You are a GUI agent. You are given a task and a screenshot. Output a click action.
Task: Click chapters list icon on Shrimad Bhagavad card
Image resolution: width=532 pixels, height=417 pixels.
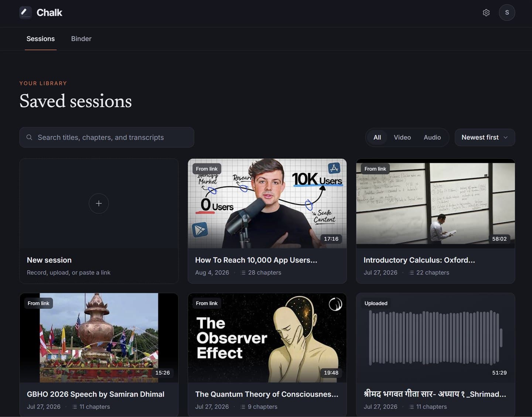pos(411,407)
